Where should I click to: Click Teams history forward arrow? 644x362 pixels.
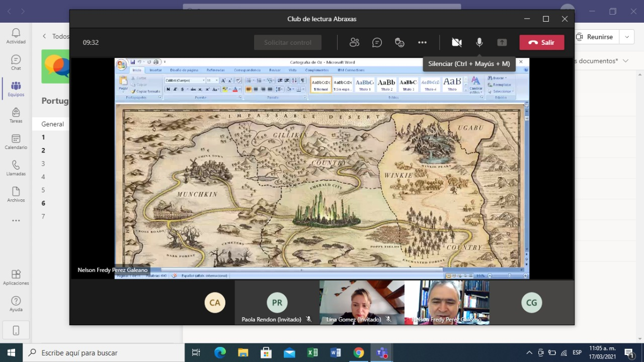(23, 11)
